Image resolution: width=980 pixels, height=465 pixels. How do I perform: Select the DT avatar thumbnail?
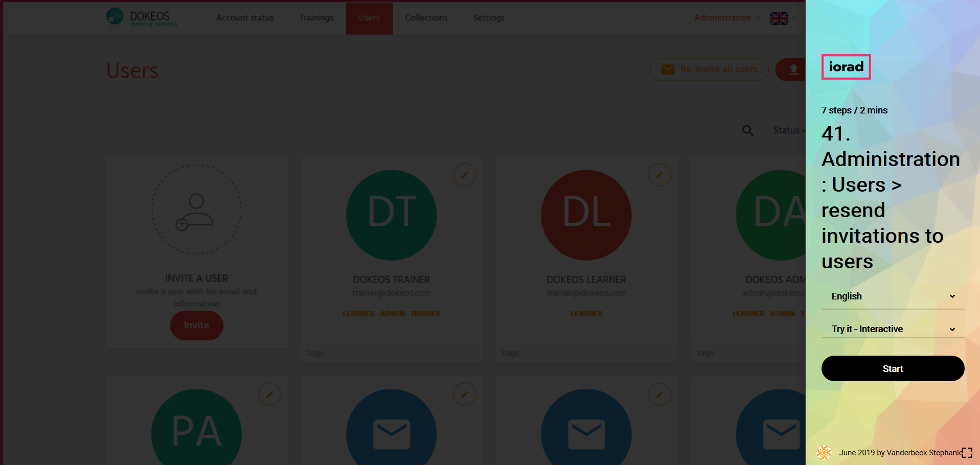(x=391, y=215)
